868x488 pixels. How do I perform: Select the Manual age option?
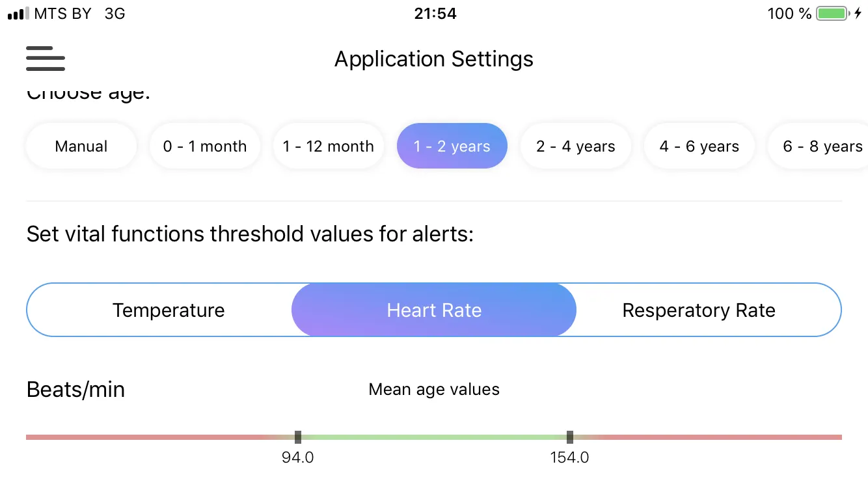point(81,146)
